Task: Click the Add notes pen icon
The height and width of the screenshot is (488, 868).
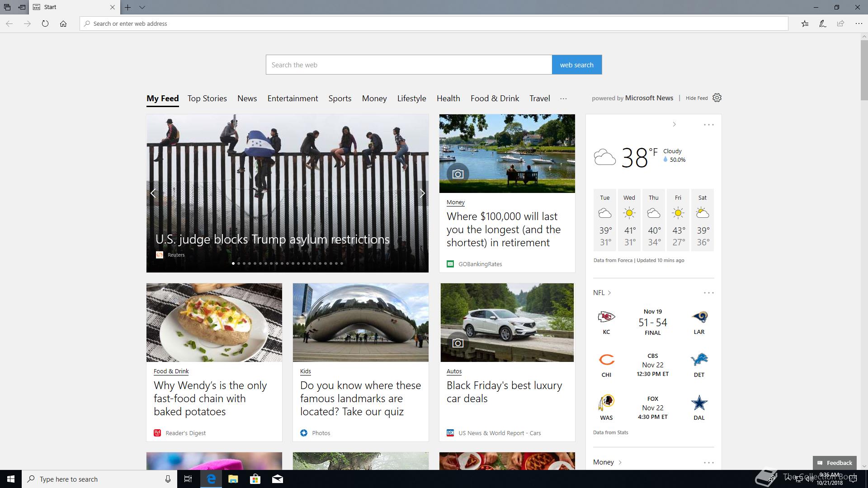Action: point(823,23)
